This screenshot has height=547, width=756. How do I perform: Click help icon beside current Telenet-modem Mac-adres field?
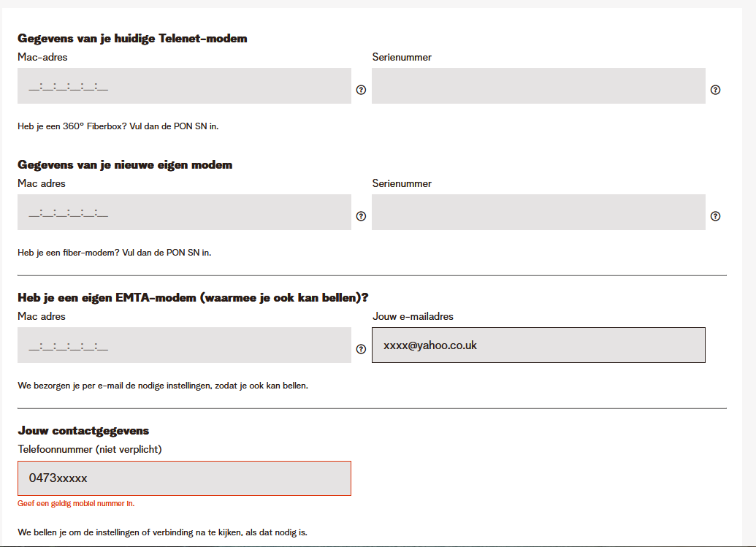(361, 90)
